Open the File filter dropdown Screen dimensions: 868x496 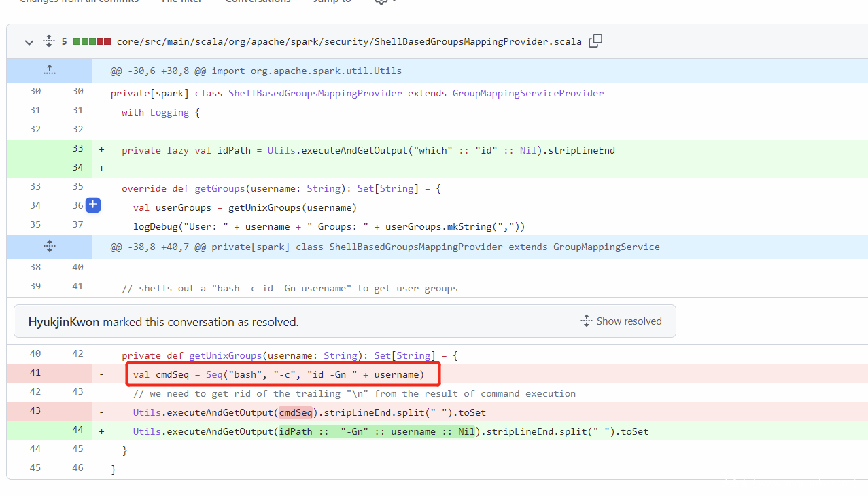183,1
